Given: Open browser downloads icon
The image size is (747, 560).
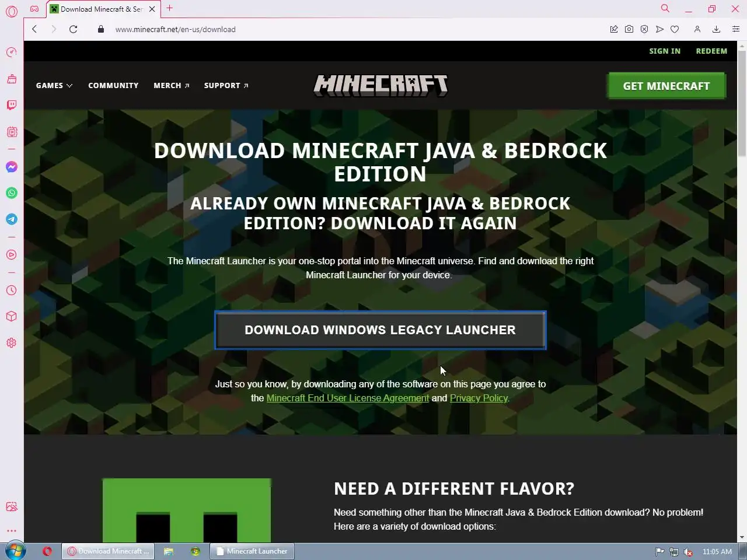Looking at the screenshot, I should coord(716,29).
